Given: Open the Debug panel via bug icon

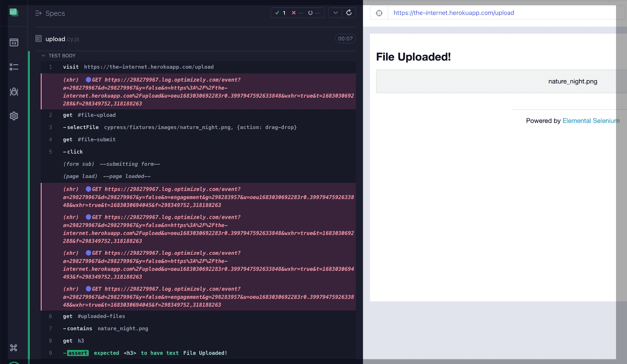Looking at the screenshot, I should click(14, 92).
